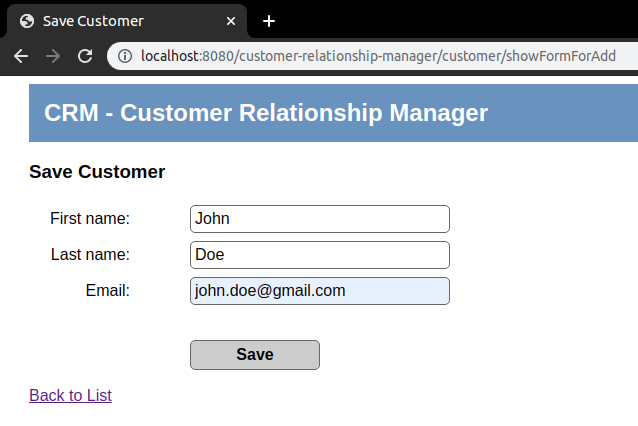
Task: Click the Last name: label
Action: click(x=90, y=254)
